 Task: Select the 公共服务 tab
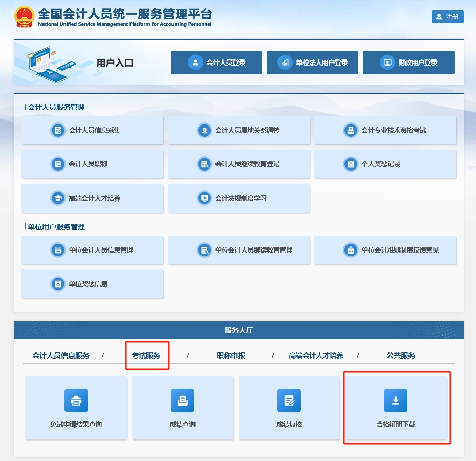(x=401, y=355)
